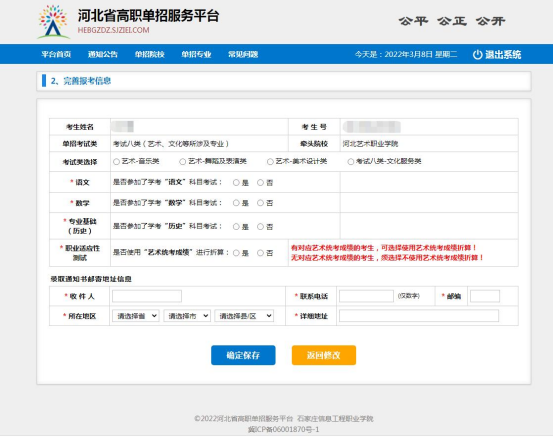Expand the 请选择市 city dropdown
The width and height of the screenshot is (554, 437).
(187, 316)
